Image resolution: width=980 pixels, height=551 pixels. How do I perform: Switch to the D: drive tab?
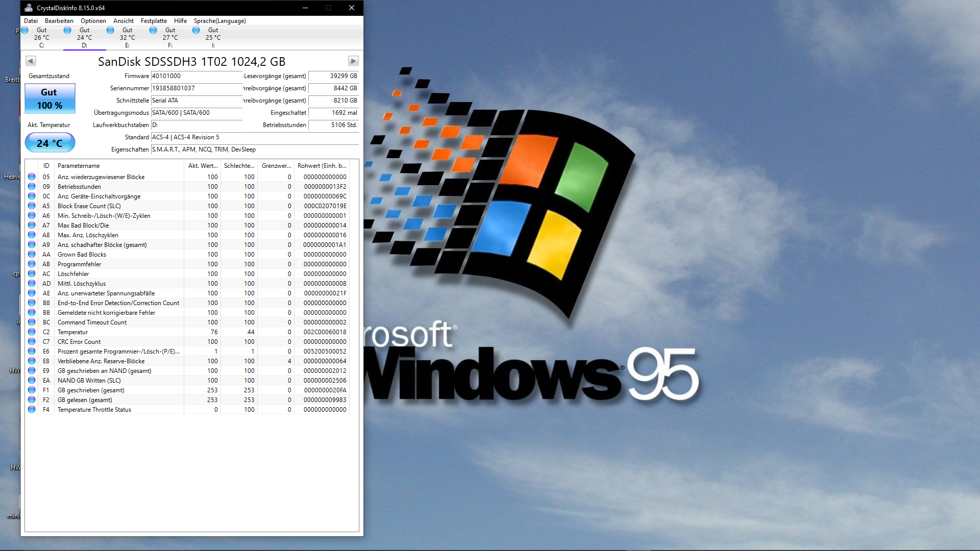pyautogui.click(x=84, y=38)
